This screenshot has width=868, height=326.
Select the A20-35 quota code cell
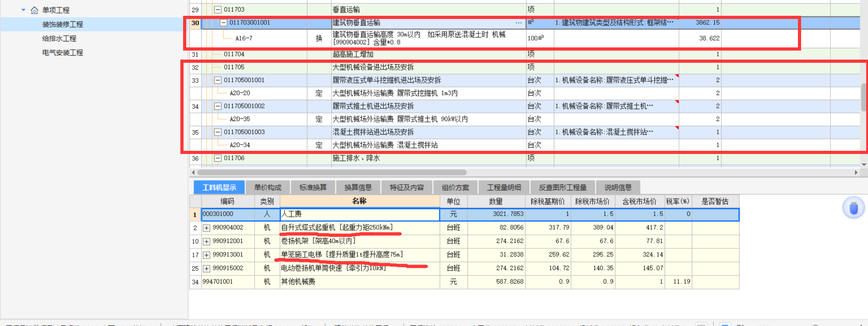tap(240, 119)
